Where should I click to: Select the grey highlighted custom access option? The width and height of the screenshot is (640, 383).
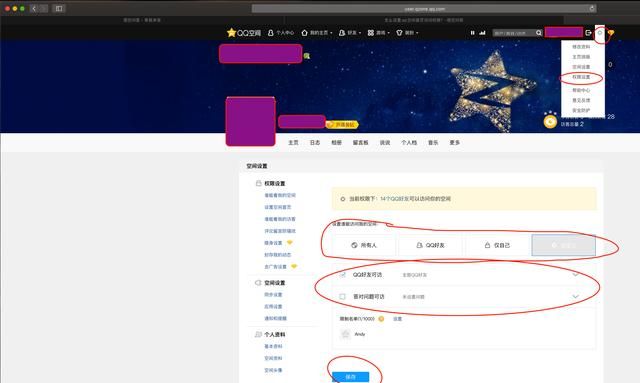(x=564, y=245)
